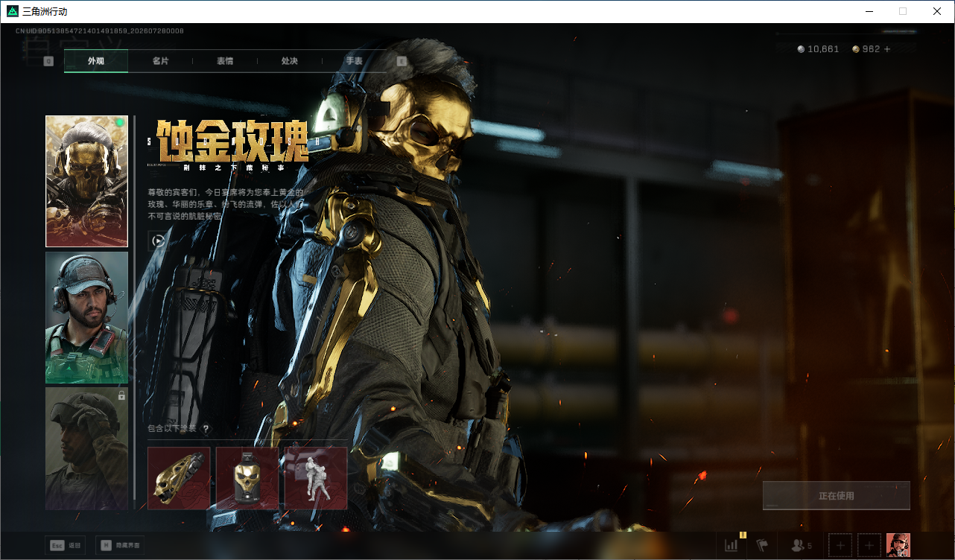955x560 pixels.
Task: Select the golden skull knuckle weapon item
Action: [x=179, y=478]
